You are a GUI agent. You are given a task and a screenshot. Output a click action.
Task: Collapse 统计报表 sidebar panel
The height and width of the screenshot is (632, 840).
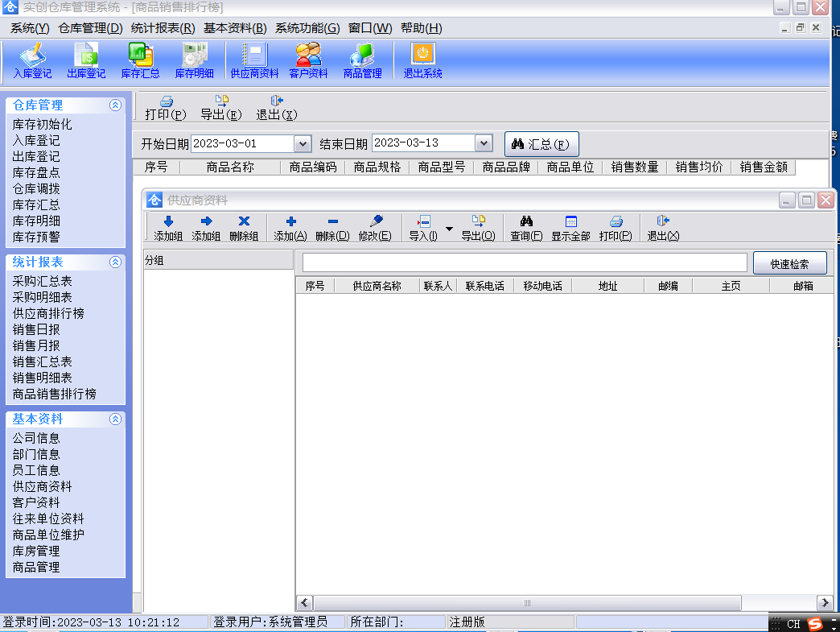point(115,262)
